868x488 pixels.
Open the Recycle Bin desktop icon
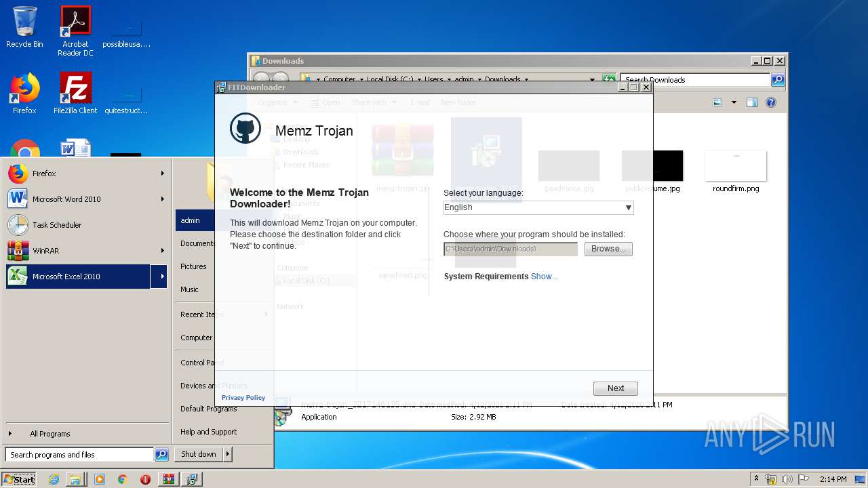pyautogui.click(x=24, y=27)
